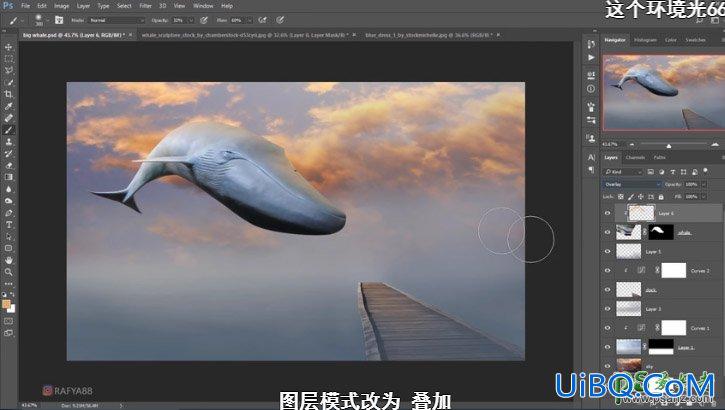Click Navigator zoom percentage field

coord(611,145)
